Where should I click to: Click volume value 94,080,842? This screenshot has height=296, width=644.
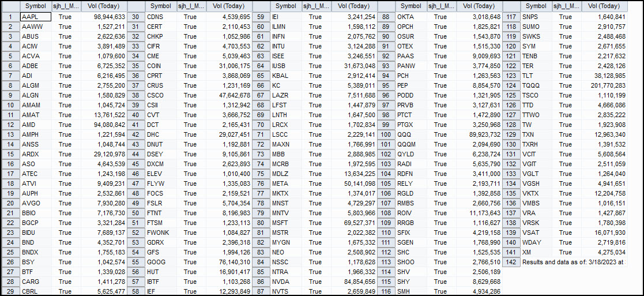coord(104,125)
